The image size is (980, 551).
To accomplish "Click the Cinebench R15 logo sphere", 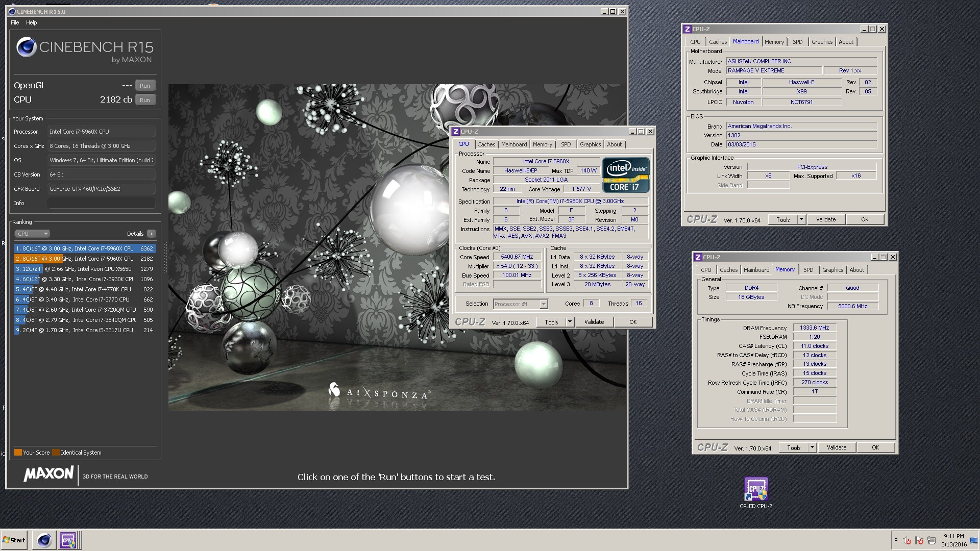I will (26, 47).
